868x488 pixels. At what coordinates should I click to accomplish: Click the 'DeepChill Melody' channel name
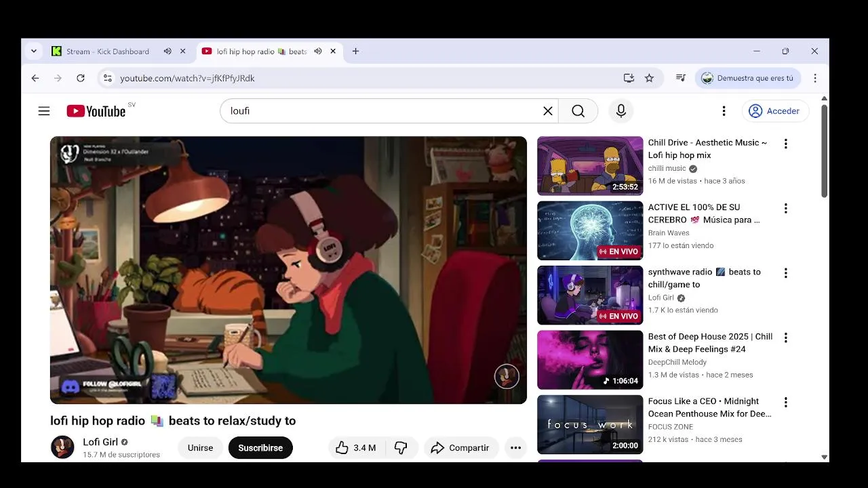[x=677, y=363]
